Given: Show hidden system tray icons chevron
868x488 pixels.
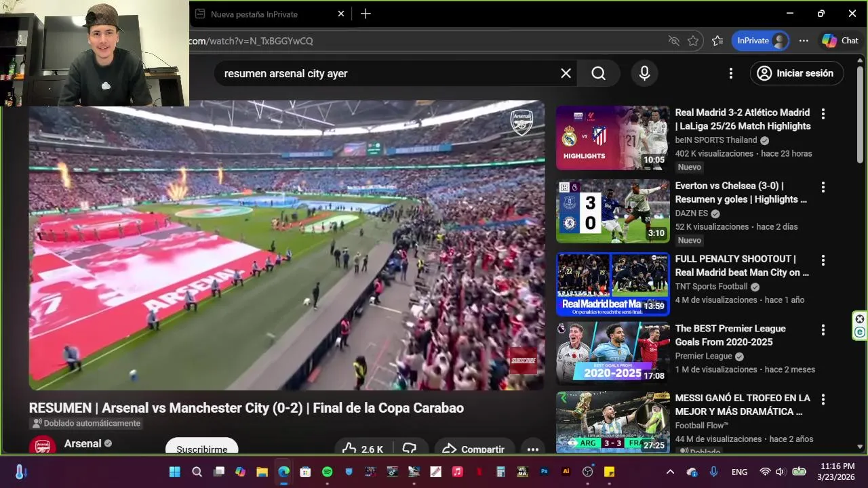Looking at the screenshot, I should pyautogui.click(x=670, y=472).
